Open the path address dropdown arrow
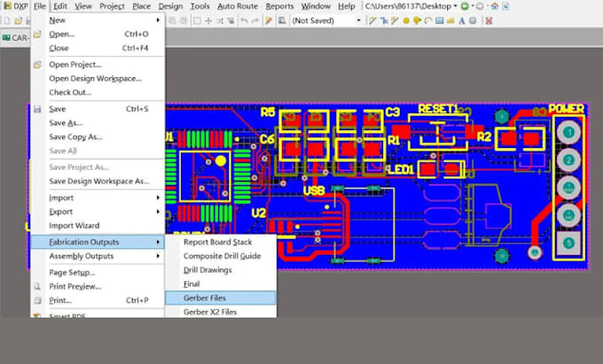Viewport: 603px width, 364px height. (x=455, y=6)
